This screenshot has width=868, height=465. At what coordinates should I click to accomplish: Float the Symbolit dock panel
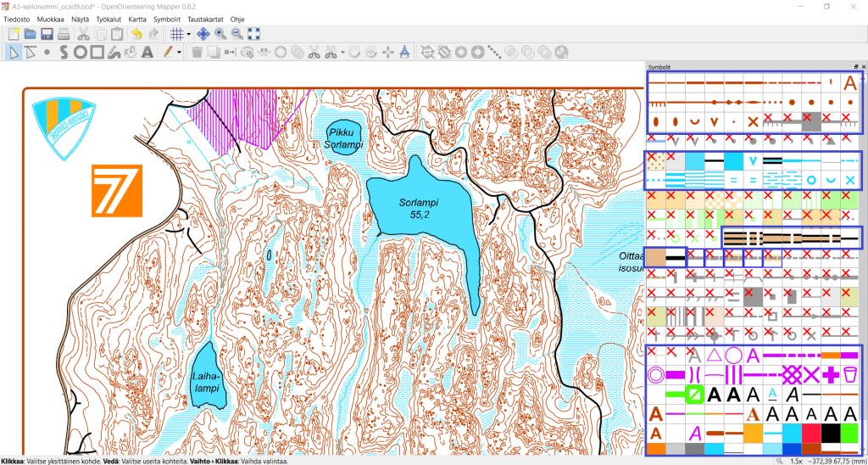pyautogui.click(x=856, y=66)
